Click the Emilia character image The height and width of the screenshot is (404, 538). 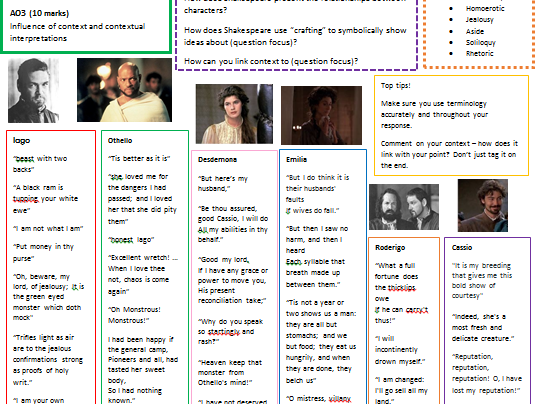321,115
